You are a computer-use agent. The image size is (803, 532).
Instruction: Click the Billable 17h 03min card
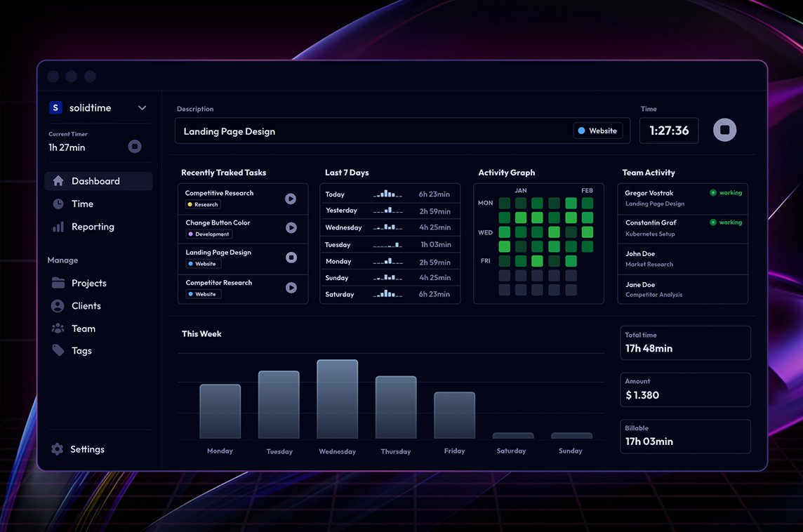click(685, 437)
